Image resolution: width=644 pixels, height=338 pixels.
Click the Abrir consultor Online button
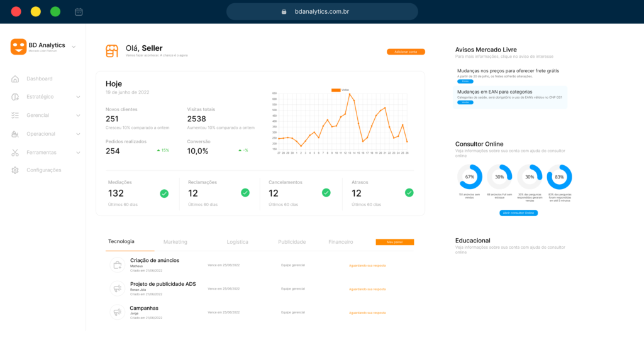point(518,213)
